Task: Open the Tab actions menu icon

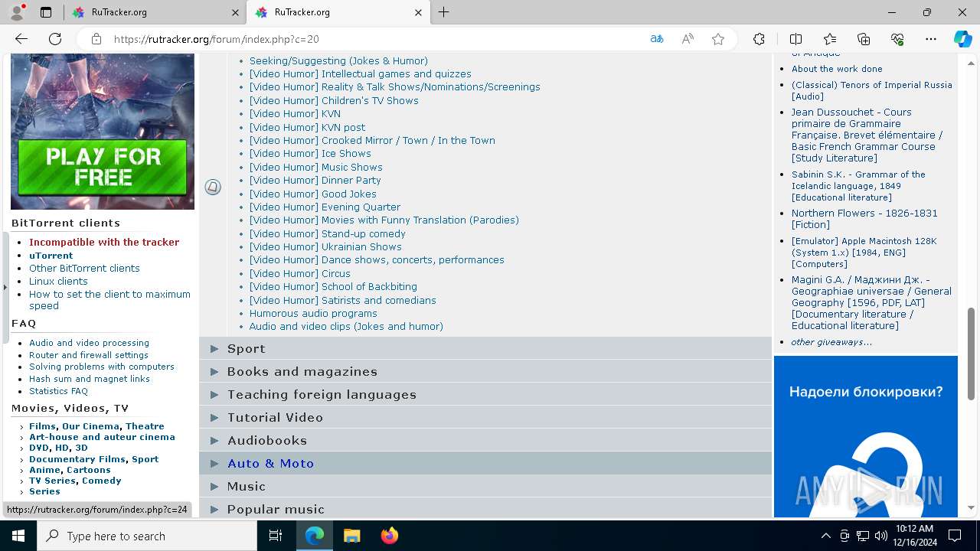Action: pyautogui.click(x=46, y=12)
